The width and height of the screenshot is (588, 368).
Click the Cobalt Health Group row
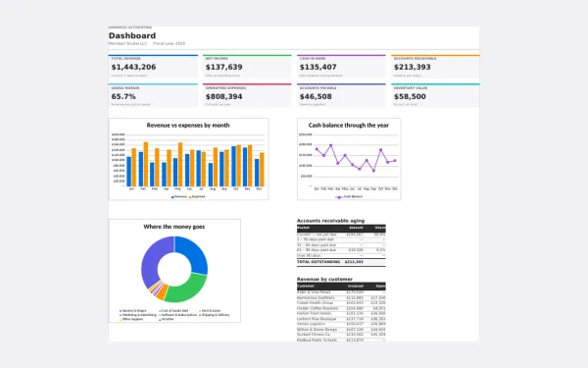(x=341, y=302)
